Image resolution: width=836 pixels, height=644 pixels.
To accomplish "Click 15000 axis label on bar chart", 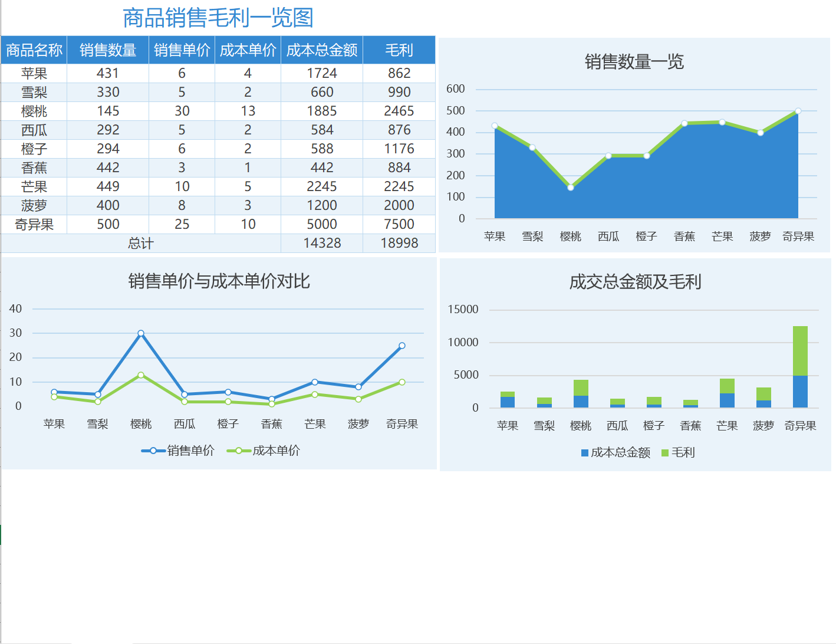I will [463, 310].
